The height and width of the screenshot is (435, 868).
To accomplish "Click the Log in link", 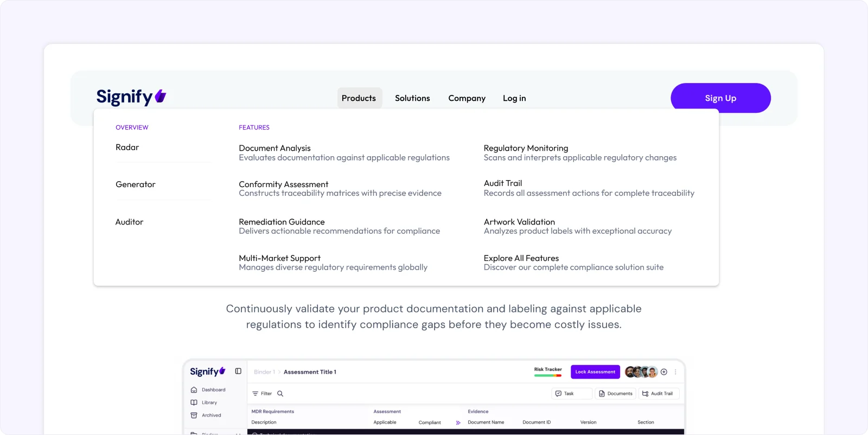I will pos(514,98).
